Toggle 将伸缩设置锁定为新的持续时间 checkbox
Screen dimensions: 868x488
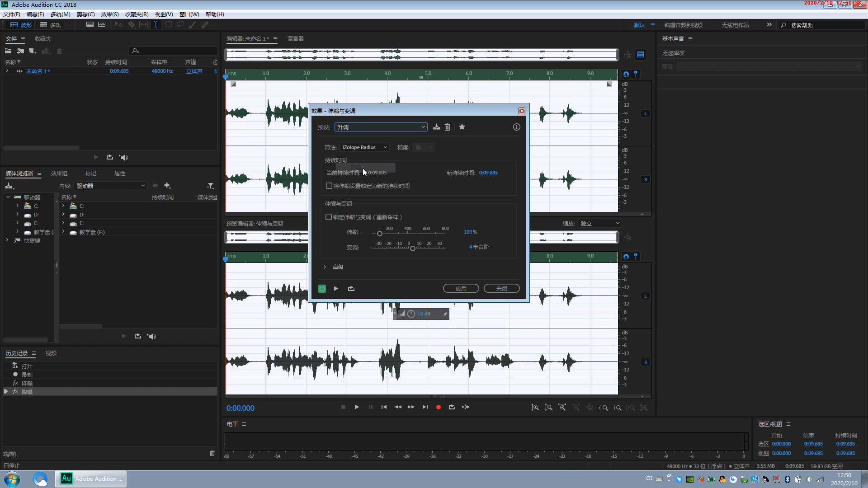click(328, 185)
